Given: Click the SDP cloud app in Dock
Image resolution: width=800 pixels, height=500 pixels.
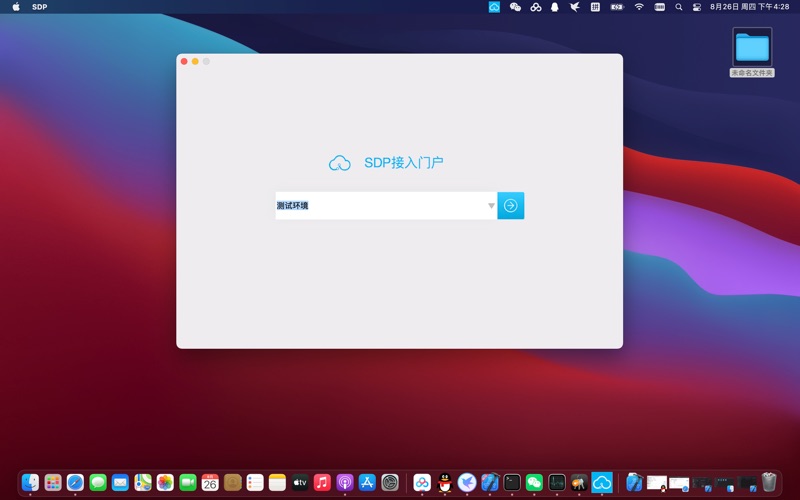Looking at the screenshot, I should click(x=602, y=482).
